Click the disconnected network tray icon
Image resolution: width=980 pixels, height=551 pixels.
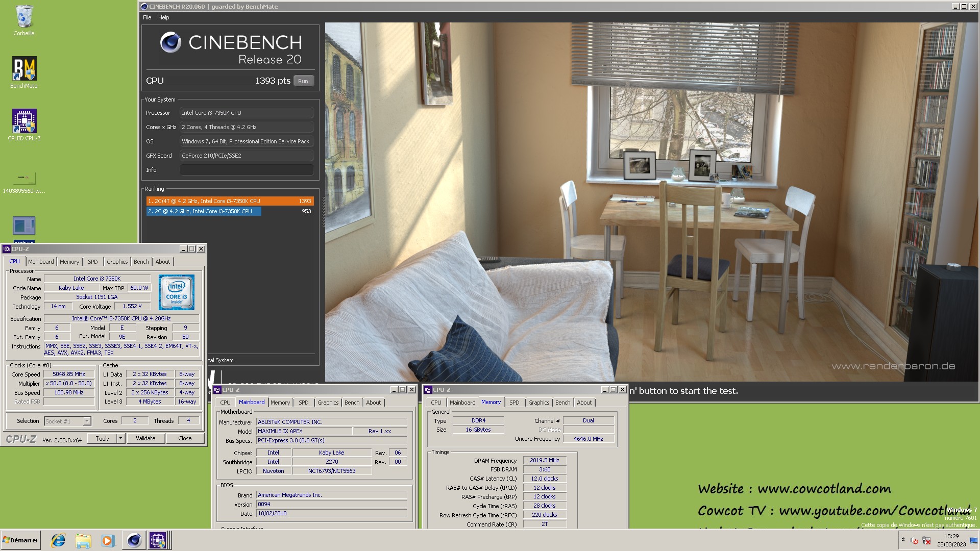[926, 541]
